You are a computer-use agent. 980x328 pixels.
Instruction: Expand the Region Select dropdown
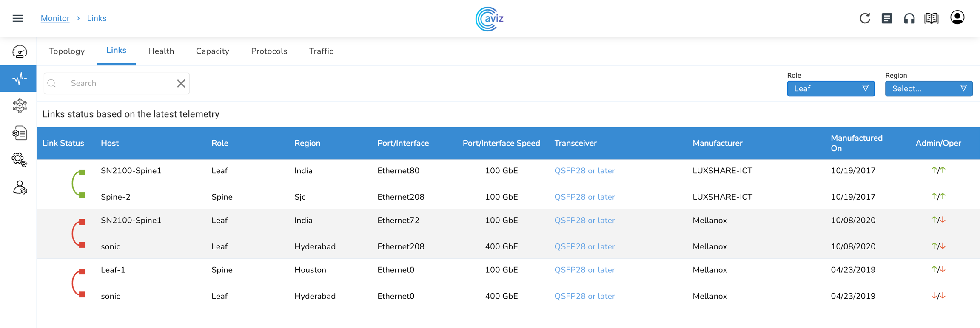pyautogui.click(x=929, y=89)
